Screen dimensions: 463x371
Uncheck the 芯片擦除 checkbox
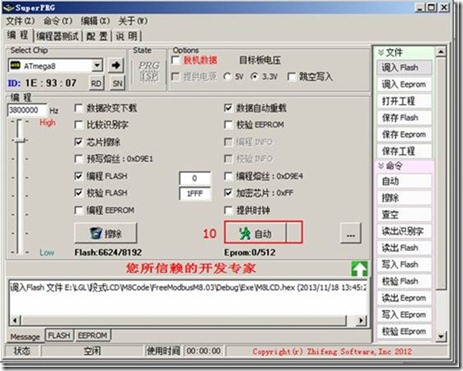[x=79, y=142]
